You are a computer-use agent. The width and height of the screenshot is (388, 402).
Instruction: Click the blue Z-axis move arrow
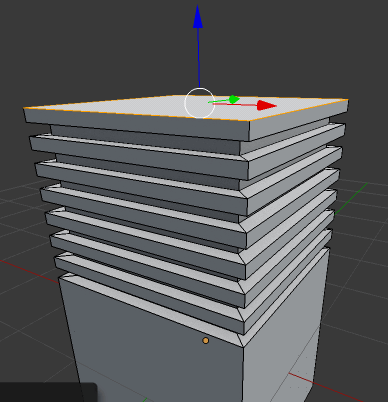(198, 17)
